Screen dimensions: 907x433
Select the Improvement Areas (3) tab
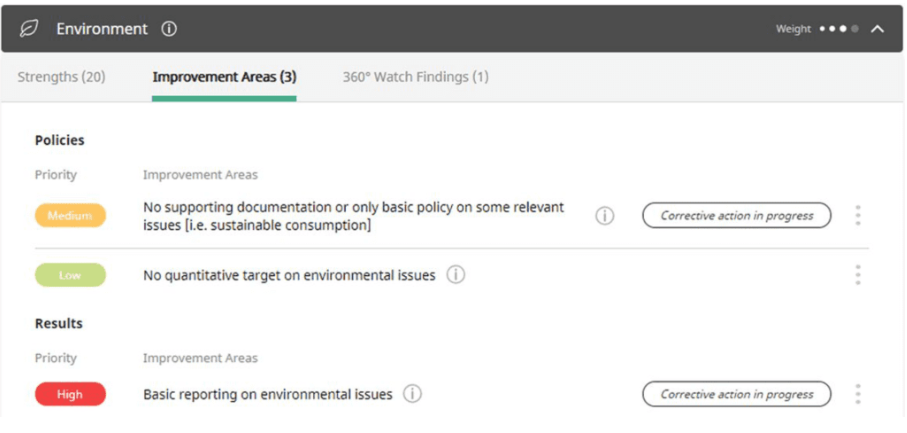pyautogui.click(x=224, y=77)
